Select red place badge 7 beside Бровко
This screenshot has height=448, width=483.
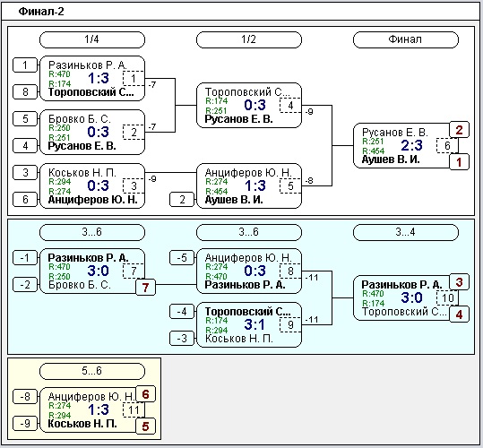pos(145,288)
